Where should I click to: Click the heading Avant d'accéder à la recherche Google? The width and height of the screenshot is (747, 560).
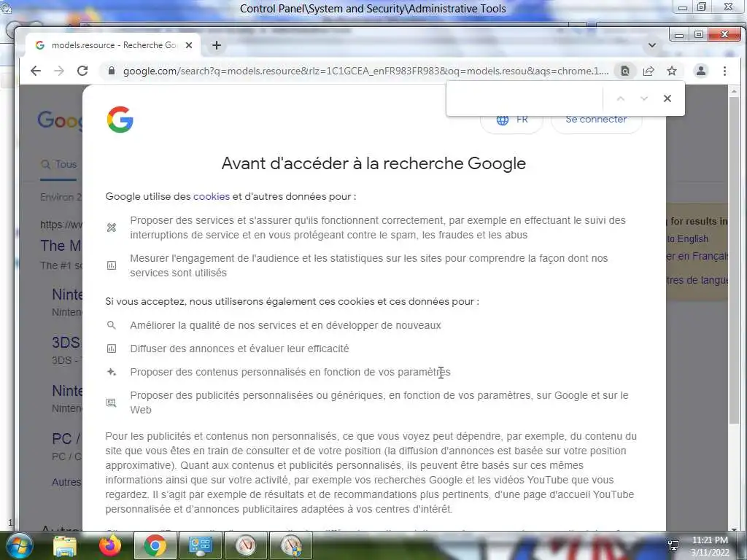(373, 163)
